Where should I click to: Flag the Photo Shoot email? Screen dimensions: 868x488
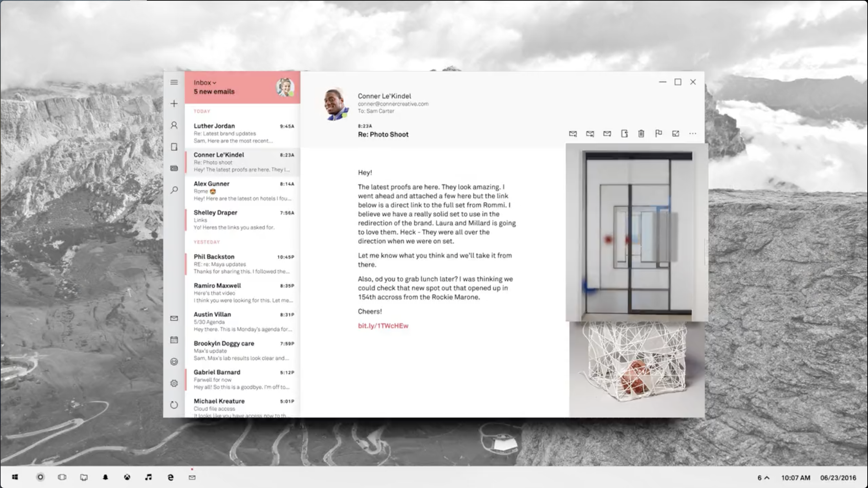(658, 133)
